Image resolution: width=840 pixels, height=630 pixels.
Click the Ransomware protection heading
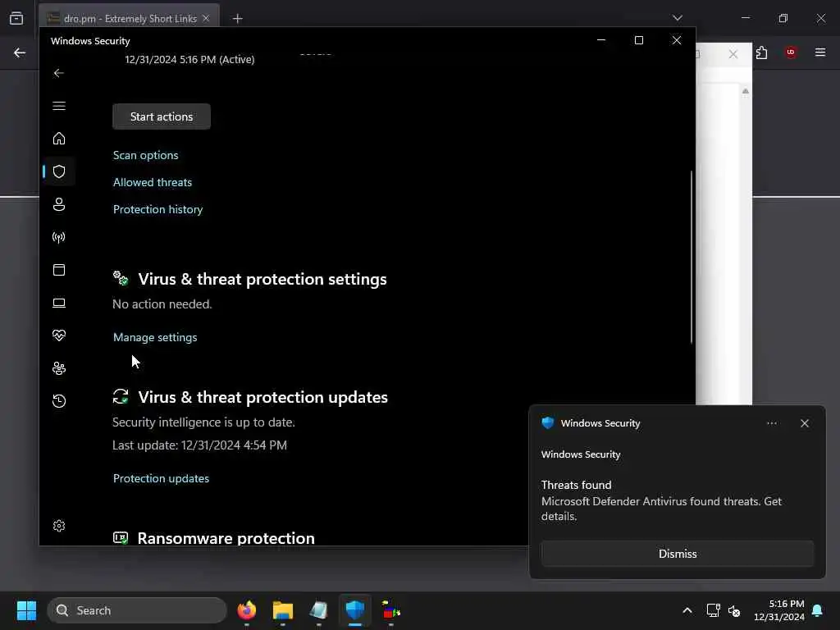tap(226, 538)
